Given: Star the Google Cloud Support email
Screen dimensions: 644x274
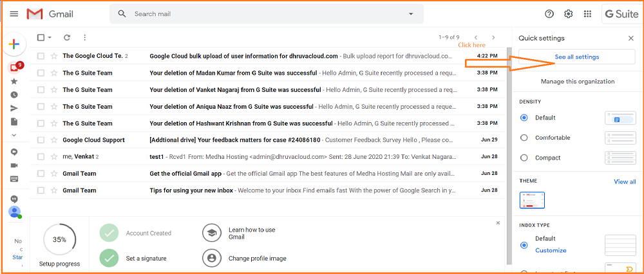Looking at the screenshot, I should [x=54, y=140].
